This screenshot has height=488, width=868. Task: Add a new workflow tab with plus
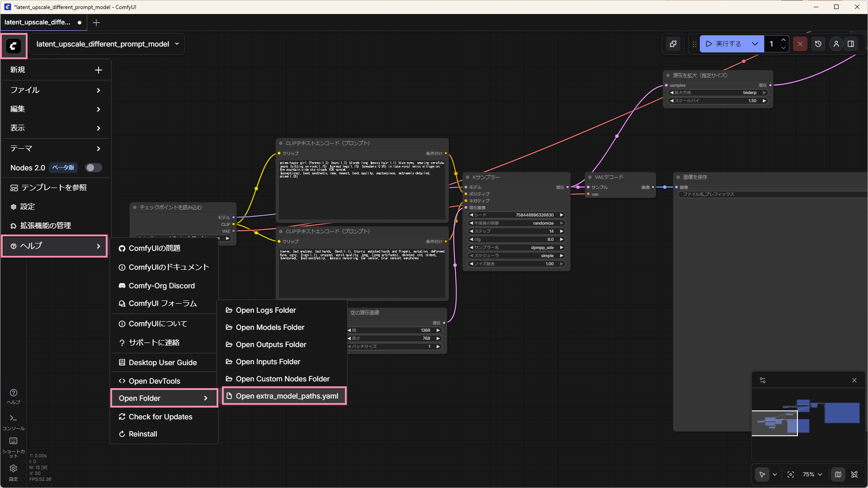(96, 23)
